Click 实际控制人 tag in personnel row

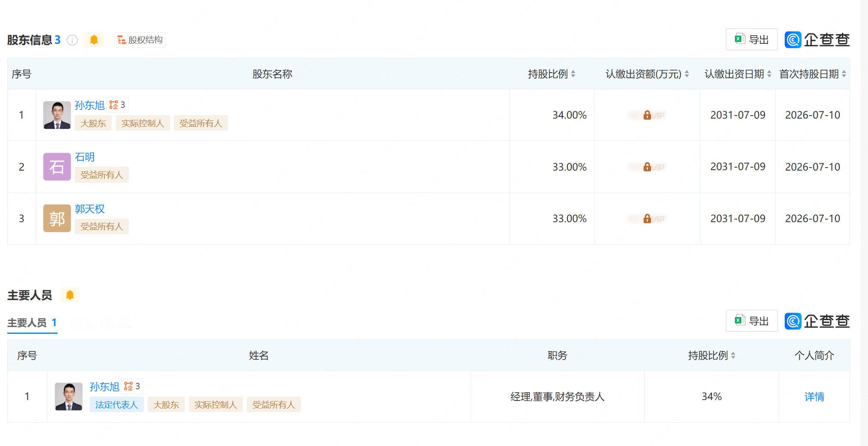(215, 405)
